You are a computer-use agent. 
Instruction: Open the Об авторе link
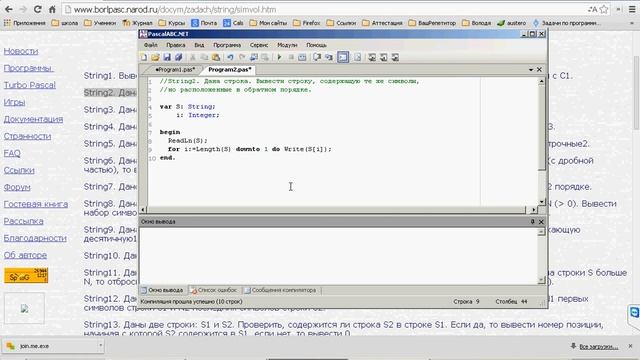click(25, 255)
